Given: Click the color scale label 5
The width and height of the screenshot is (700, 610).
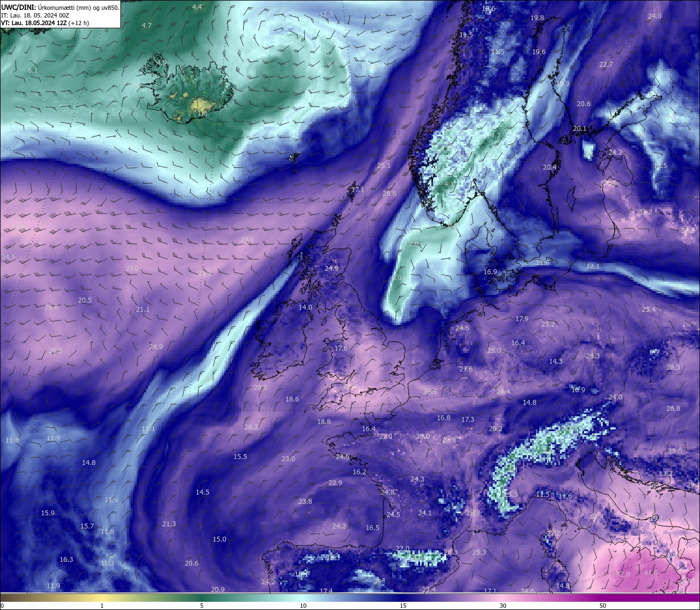Looking at the screenshot, I should pos(202,606).
